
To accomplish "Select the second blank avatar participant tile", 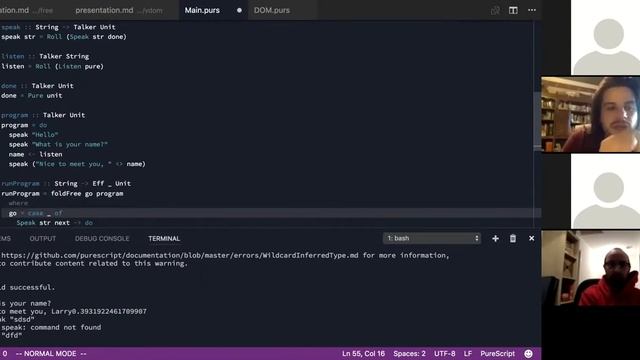I will click(605, 191).
